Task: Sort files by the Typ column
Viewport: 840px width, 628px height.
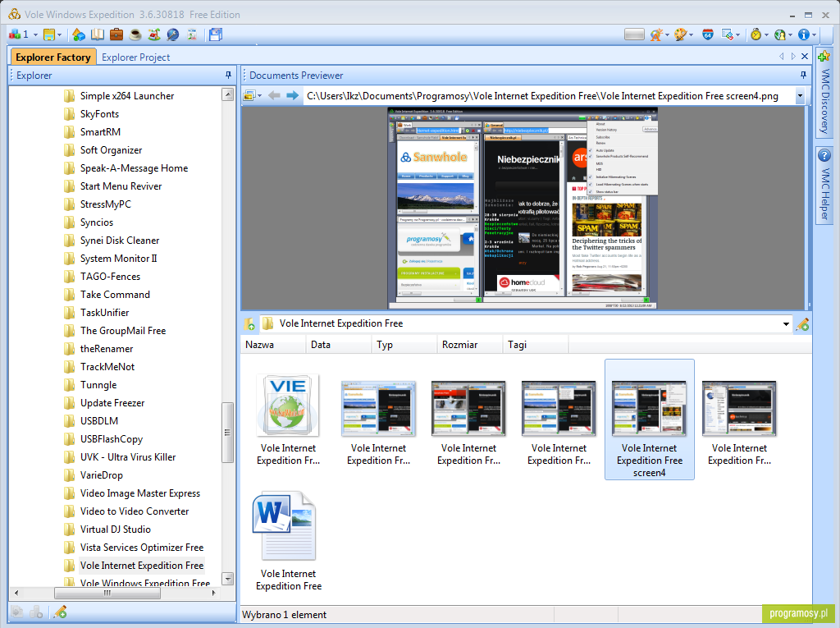Action: tap(404, 345)
